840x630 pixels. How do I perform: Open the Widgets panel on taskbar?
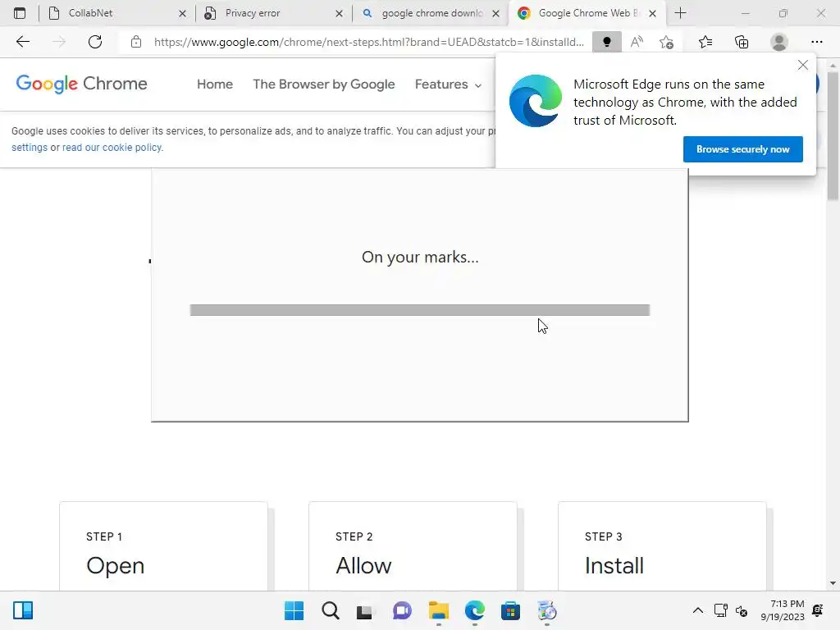[23, 610]
